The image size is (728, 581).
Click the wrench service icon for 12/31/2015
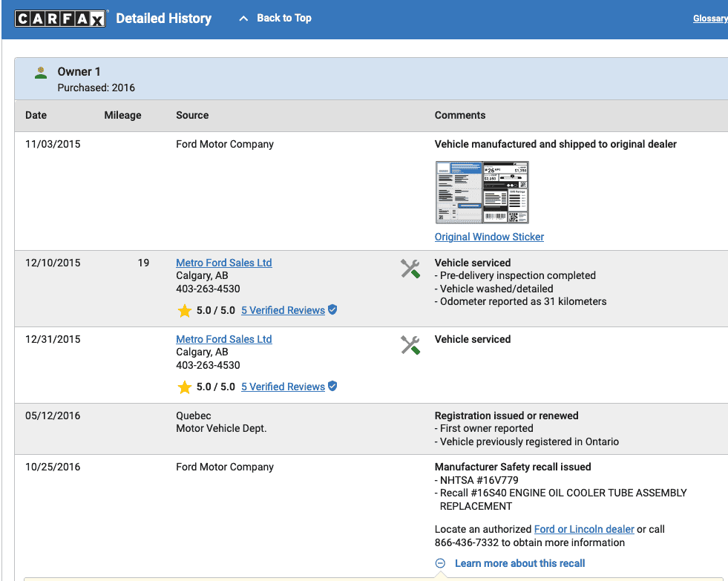coord(410,345)
